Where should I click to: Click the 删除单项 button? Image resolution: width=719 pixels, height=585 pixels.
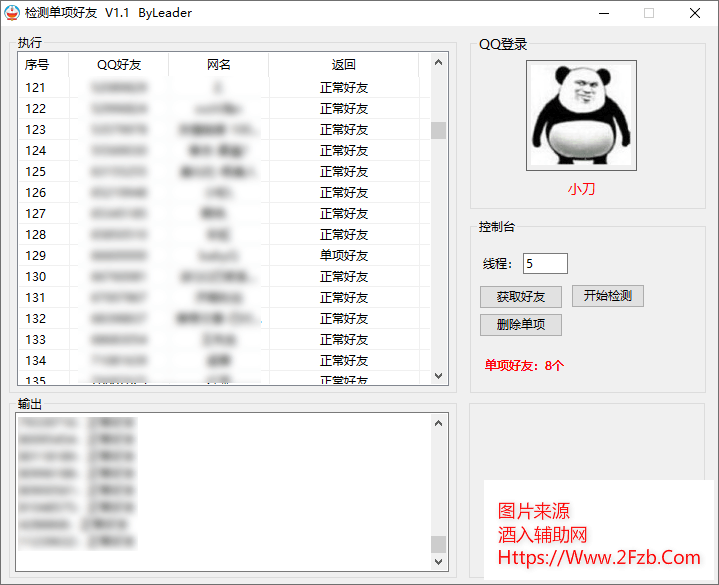point(520,325)
